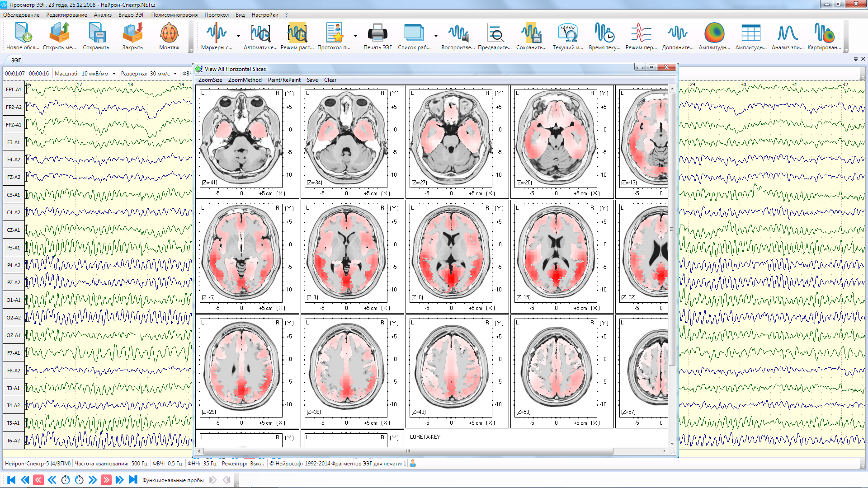Jump to recording start with first-frame arrow

11,480
